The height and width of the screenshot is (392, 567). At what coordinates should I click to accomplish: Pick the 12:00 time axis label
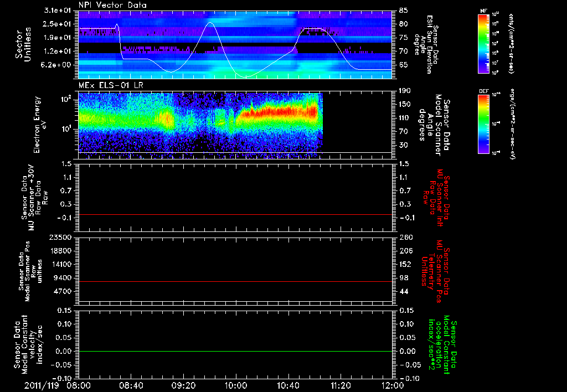pos(393,386)
